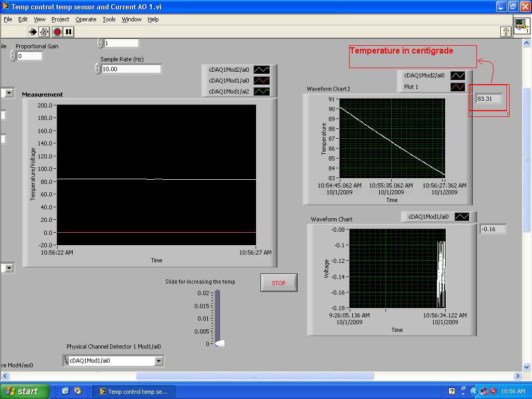Click the horizontal scrollbar right arrow

[517, 376]
